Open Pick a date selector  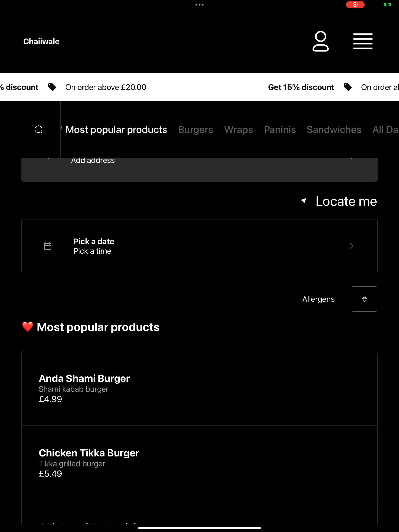[199, 246]
